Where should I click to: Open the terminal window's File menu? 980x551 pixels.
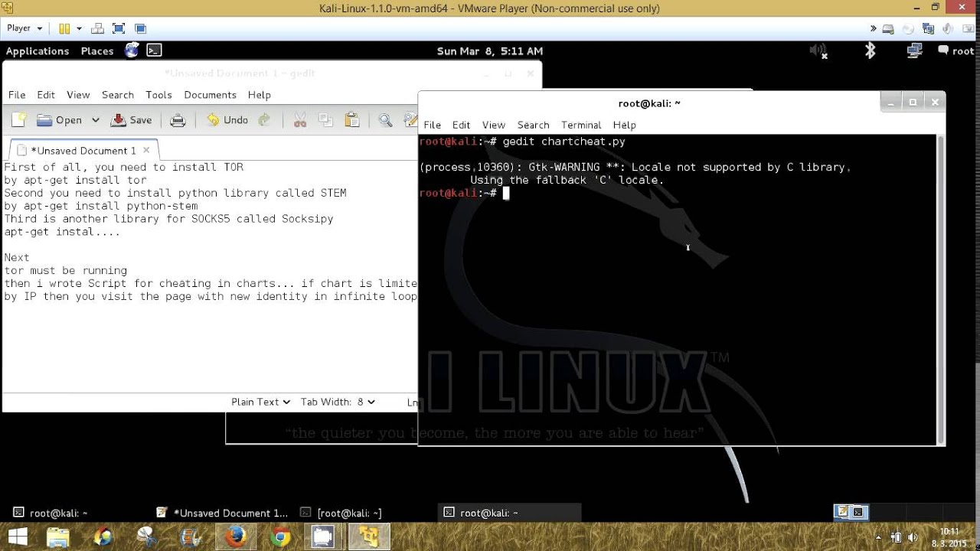(x=432, y=125)
